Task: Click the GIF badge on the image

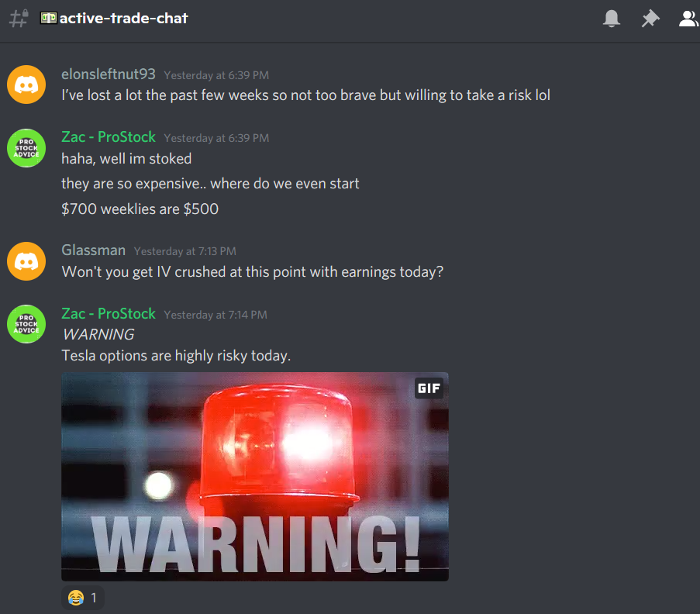Action: (429, 388)
